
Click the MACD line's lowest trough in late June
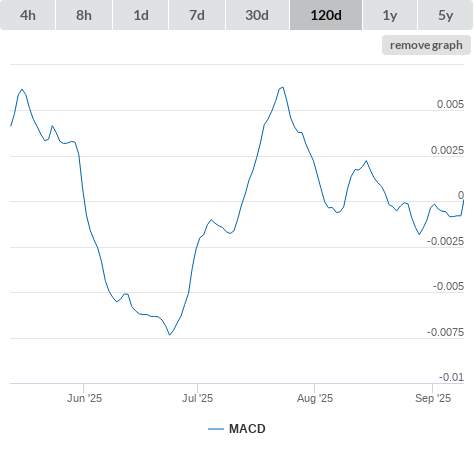[170, 334]
